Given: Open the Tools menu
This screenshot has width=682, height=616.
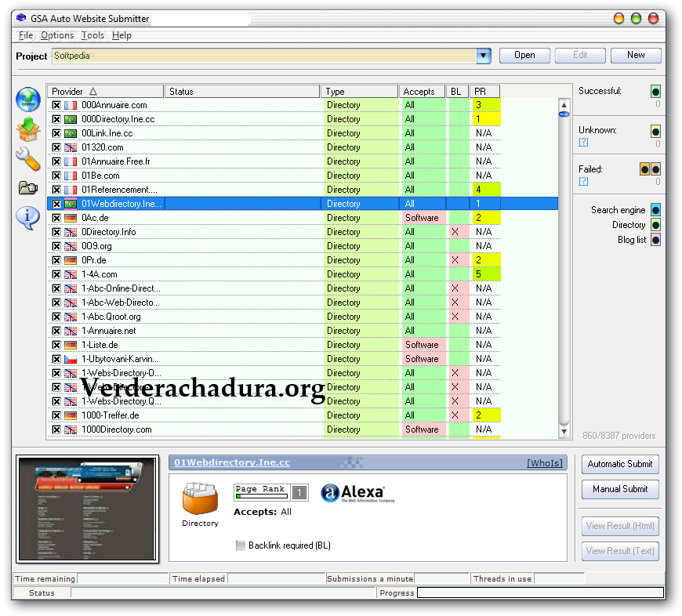Looking at the screenshot, I should (93, 35).
